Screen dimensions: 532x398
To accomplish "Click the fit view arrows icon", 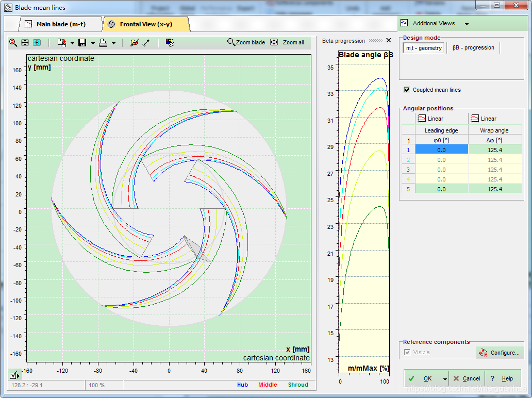I will pyautogui.click(x=25, y=42).
